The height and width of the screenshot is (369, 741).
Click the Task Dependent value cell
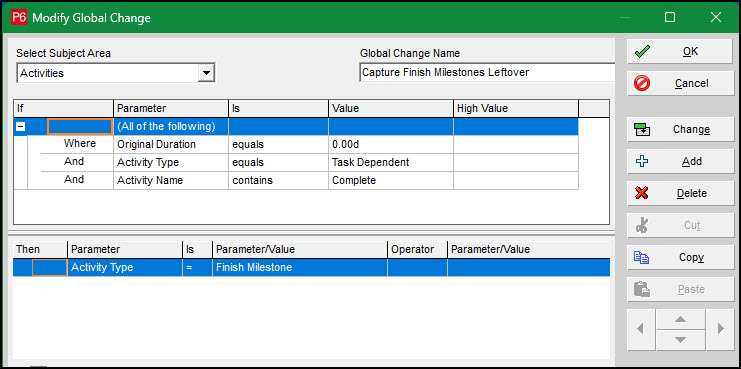pyautogui.click(x=391, y=163)
